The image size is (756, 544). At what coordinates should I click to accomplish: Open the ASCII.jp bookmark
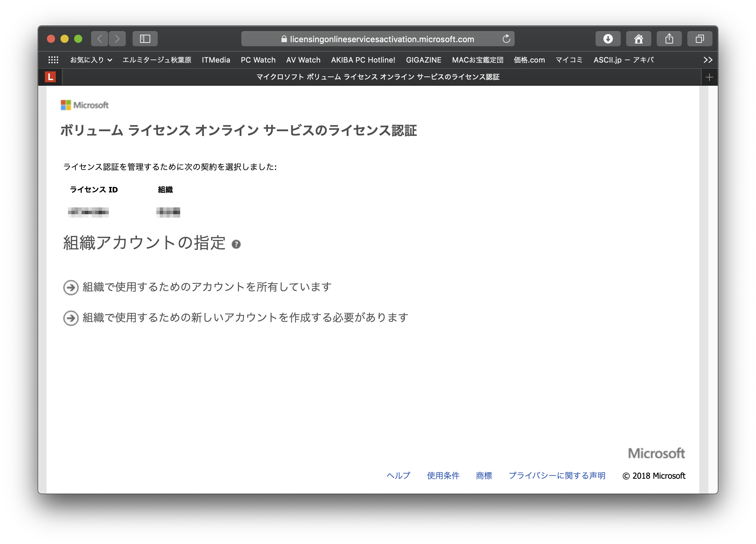click(623, 60)
